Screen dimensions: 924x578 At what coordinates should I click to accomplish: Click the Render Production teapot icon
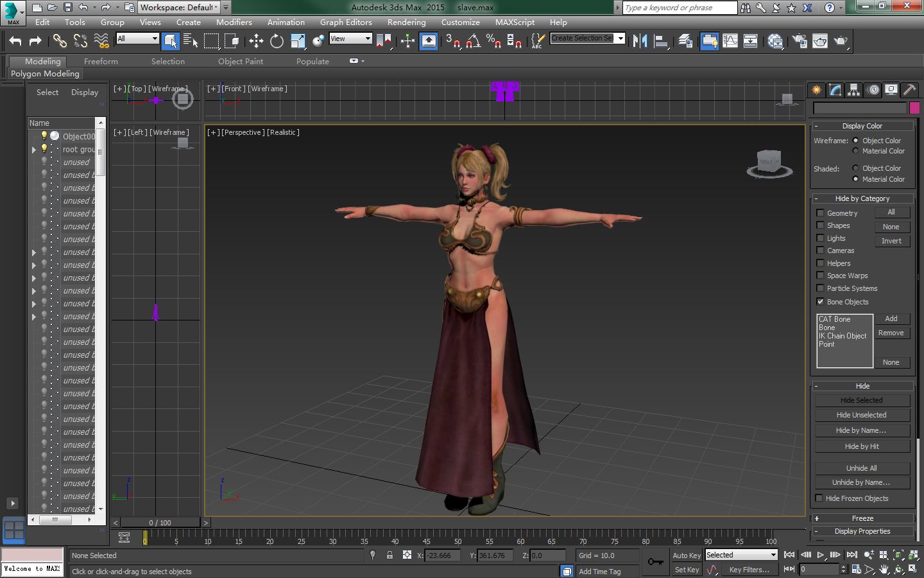841,41
